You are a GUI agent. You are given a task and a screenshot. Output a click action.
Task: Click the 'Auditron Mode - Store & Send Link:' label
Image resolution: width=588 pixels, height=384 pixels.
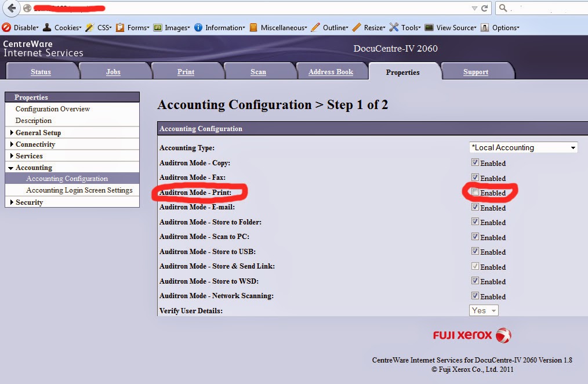(217, 266)
